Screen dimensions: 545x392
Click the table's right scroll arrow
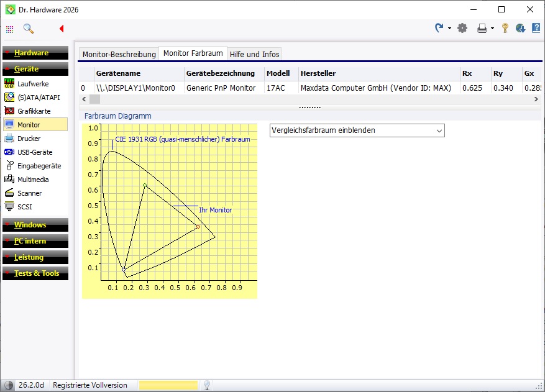(x=536, y=99)
